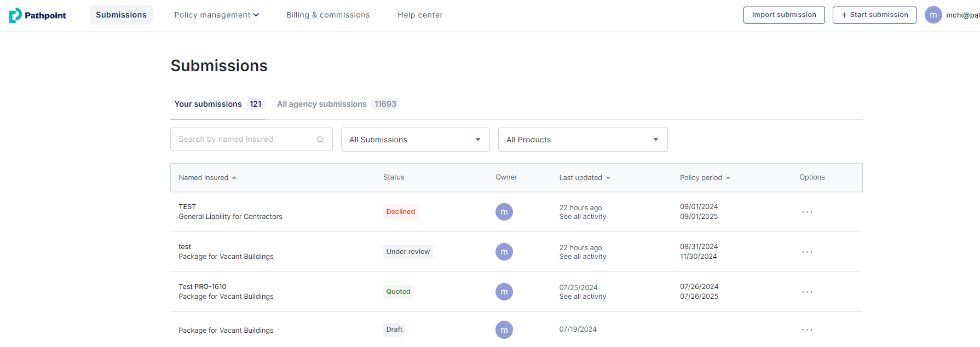
Task: Click Import submission button
Action: coord(783,15)
